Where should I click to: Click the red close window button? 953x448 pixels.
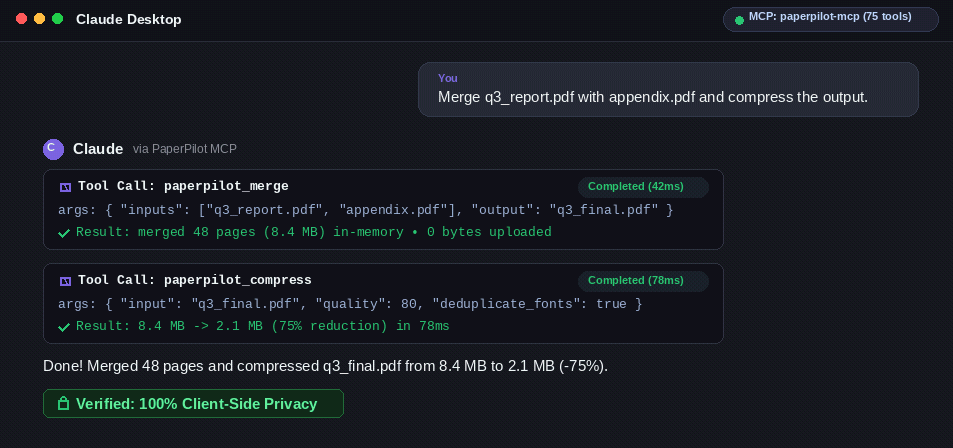pyautogui.click(x=21, y=19)
